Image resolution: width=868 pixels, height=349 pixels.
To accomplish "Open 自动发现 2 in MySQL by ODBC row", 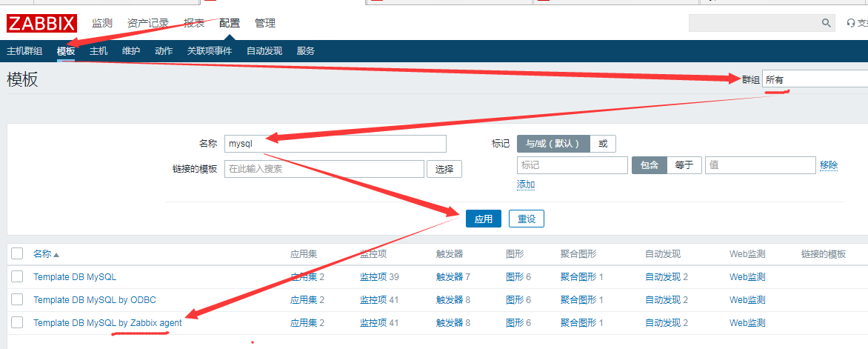I will (663, 299).
